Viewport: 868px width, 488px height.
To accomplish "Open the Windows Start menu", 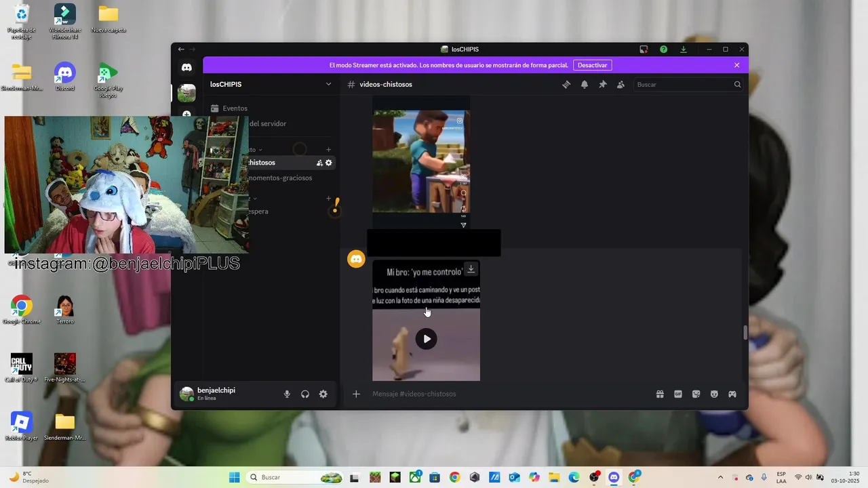I will pos(234,477).
